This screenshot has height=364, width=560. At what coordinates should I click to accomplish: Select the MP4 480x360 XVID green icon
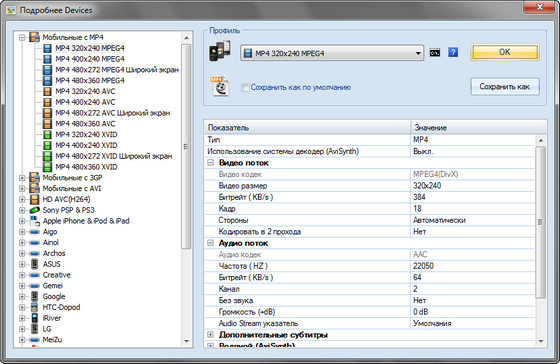click(47, 167)
